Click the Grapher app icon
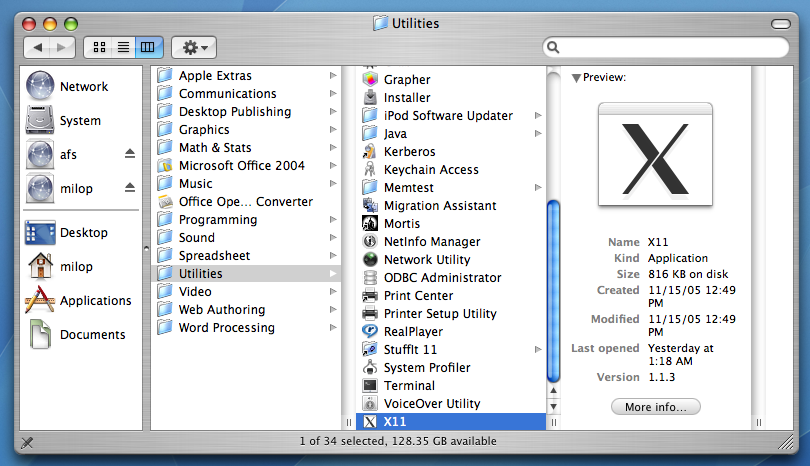This screenshot has height=466, width=810. (370, 80)
